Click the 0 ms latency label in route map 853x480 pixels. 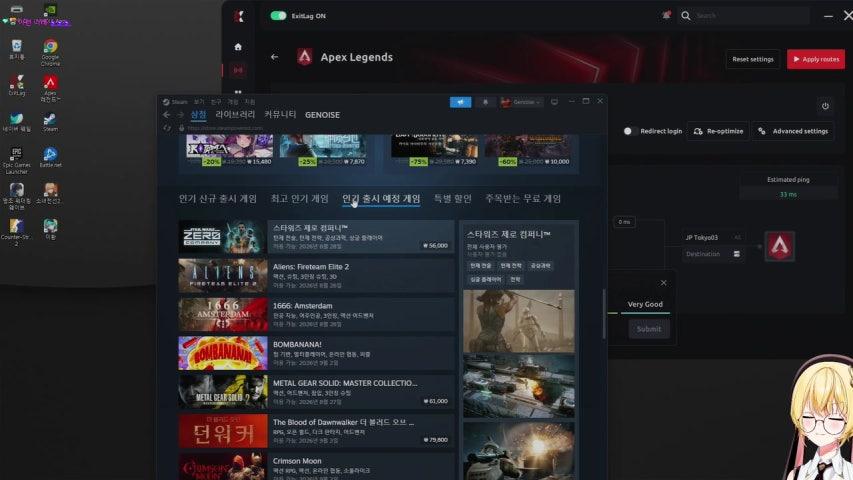tap(624, 222)
